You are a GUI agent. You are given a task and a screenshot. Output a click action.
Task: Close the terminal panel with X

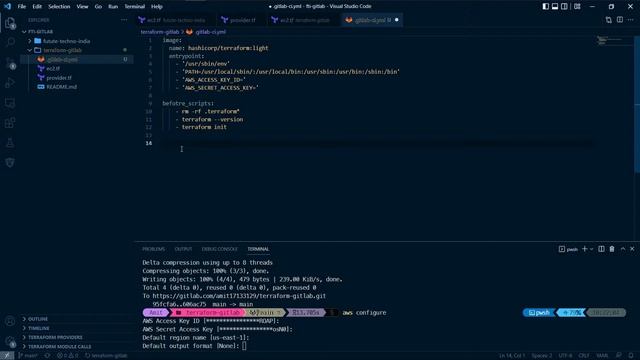(632, 249)
